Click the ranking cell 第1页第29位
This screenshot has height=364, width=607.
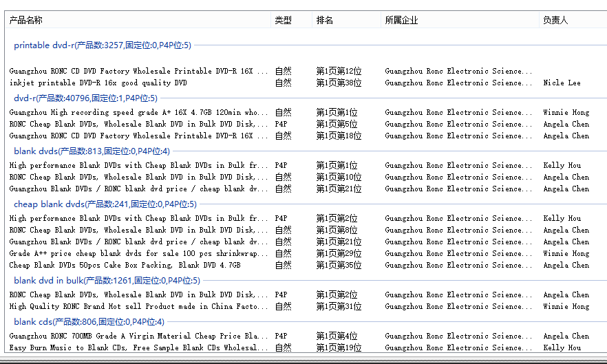(x=339, y=254)
